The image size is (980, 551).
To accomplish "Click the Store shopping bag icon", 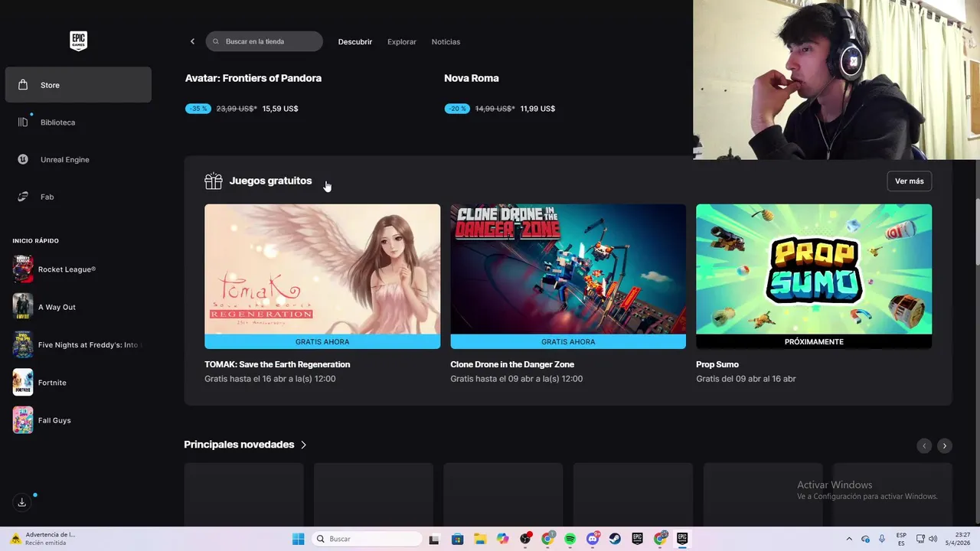I will point(23,85).
